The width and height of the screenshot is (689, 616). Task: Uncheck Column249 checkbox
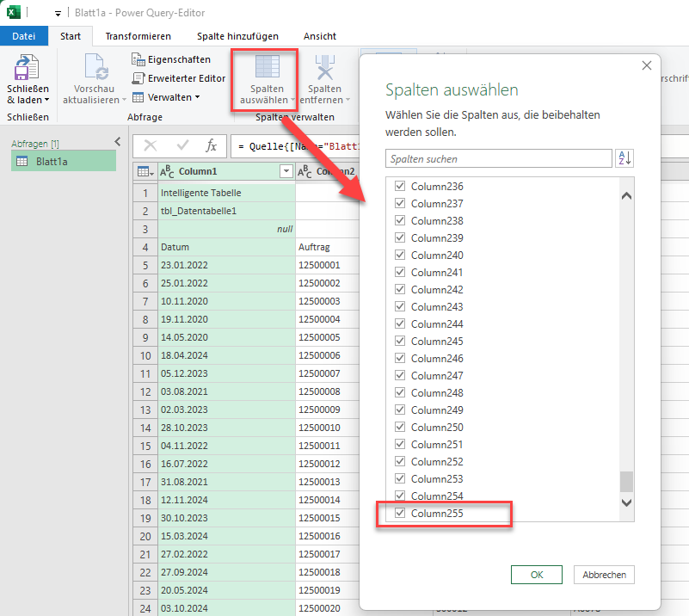(x=400, y=410)
